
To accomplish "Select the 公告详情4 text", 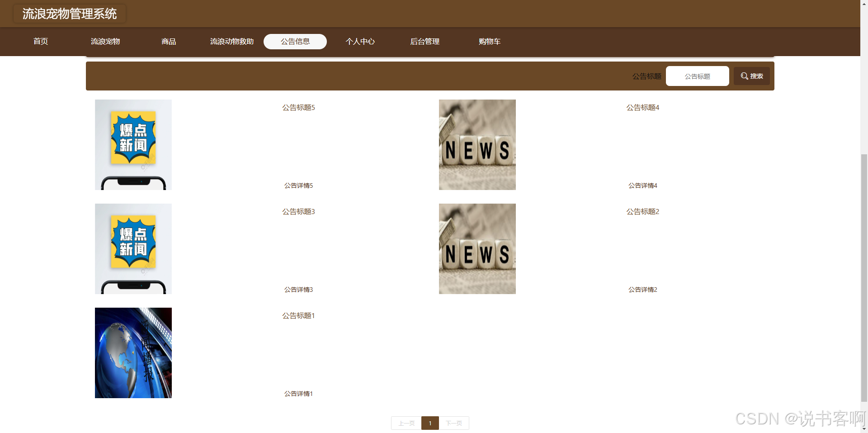I will pyautogui.click(x=643, y=186).
